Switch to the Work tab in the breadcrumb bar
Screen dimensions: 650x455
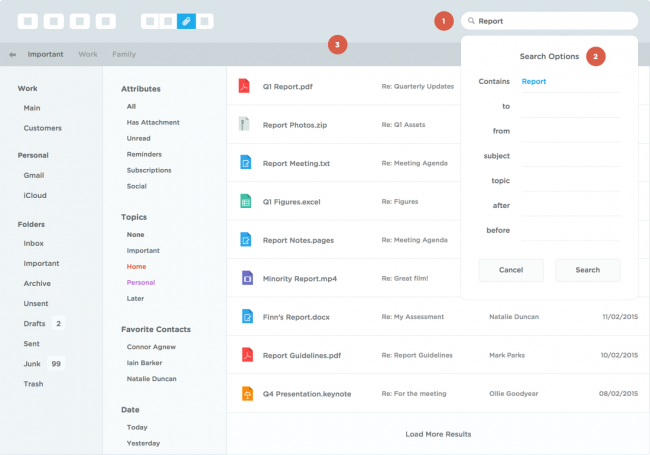click(88, 54)
